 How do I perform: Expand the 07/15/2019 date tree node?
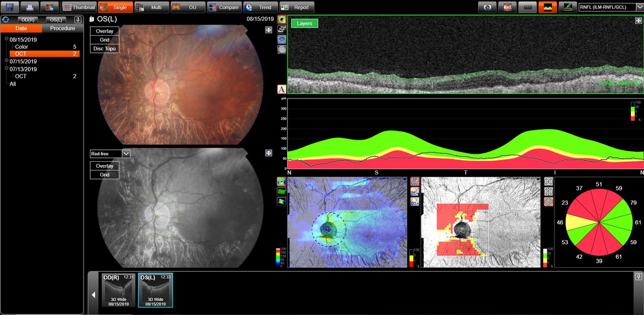point(7,61)
